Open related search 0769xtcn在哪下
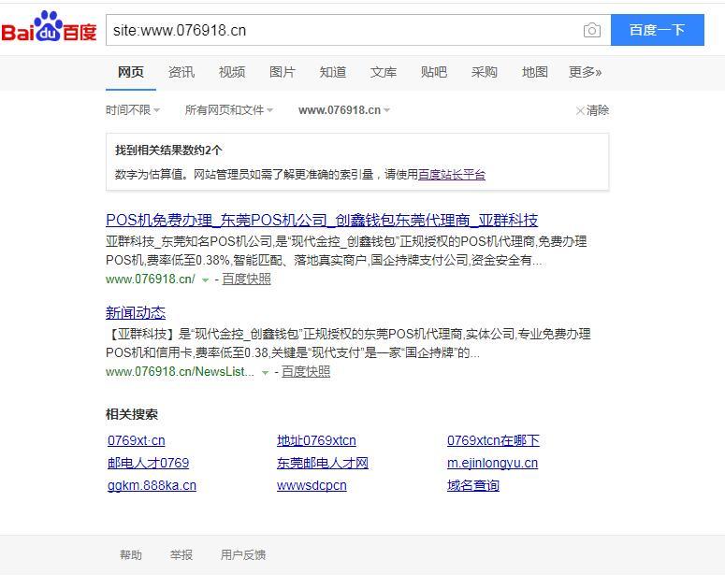 point(493,440)
